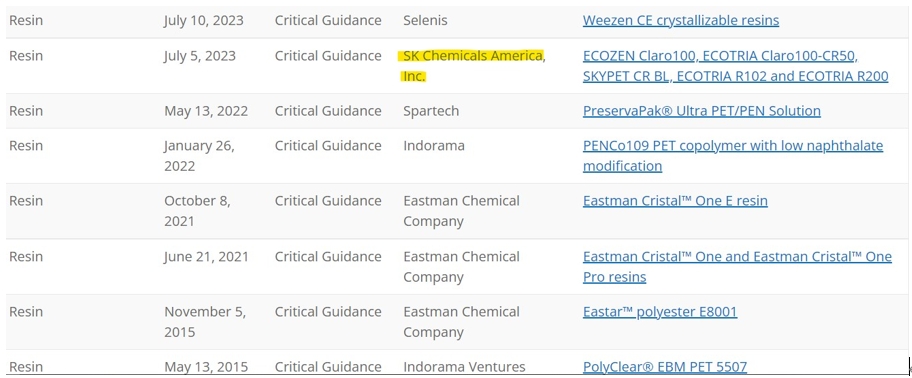Select the May 13, 2022 date cell

pos(206,111)
